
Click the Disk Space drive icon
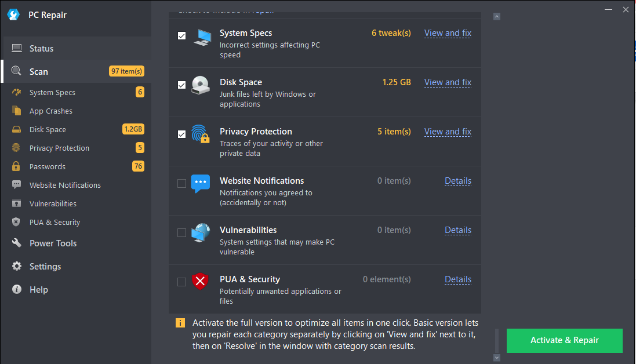coord(201,85)
